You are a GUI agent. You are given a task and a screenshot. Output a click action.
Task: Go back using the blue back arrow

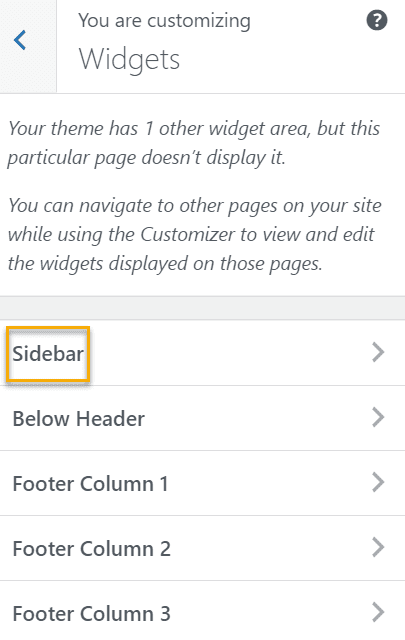[20, 40]
